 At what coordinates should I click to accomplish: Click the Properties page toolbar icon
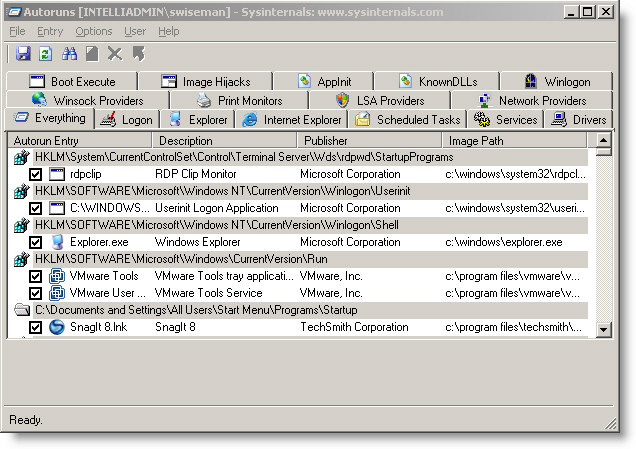pos(92,54)
